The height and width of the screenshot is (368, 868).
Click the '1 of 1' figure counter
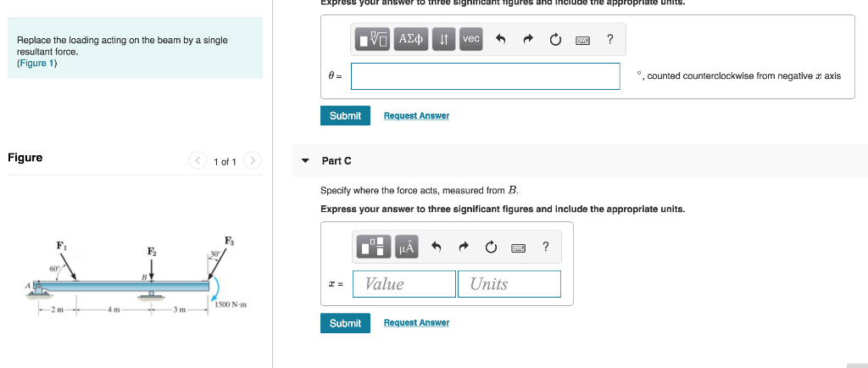pyautogui.click(x=225, y=162)
